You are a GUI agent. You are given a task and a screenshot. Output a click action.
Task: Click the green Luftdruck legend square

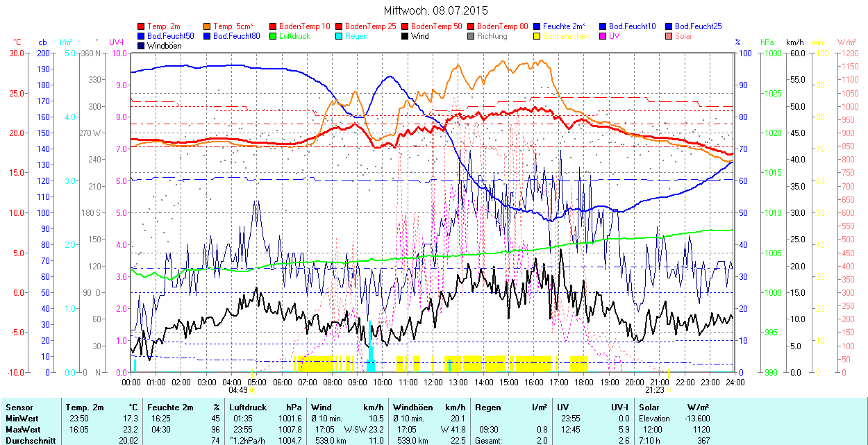(274, 36)
